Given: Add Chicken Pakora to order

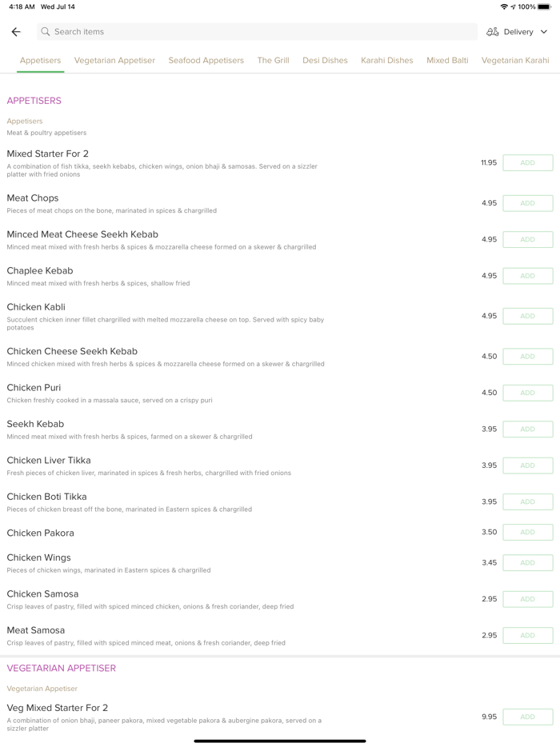Looking at the screenshot, I should [527, 533].
